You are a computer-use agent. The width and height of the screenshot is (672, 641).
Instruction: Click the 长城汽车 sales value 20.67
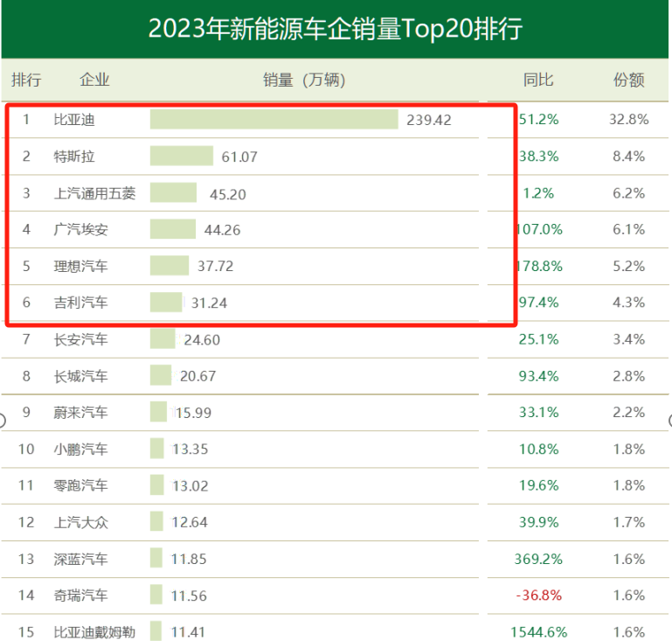pos(197,376)
